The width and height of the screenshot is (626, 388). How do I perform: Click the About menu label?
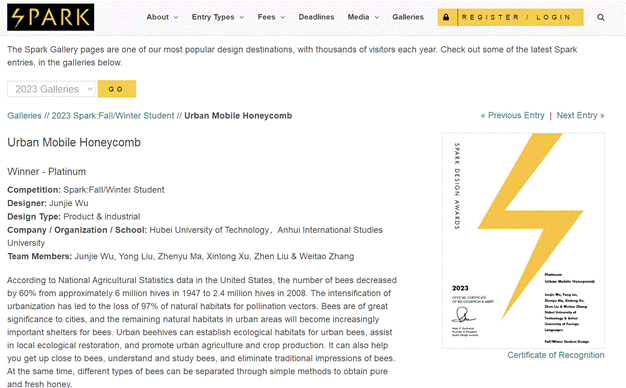157,17
